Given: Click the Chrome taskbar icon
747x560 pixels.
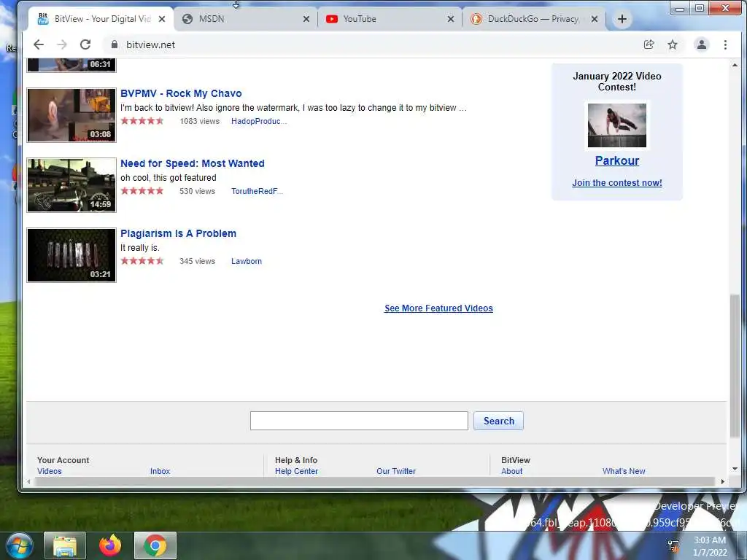Looking at the screenshot, I should [x=155, y=545].
